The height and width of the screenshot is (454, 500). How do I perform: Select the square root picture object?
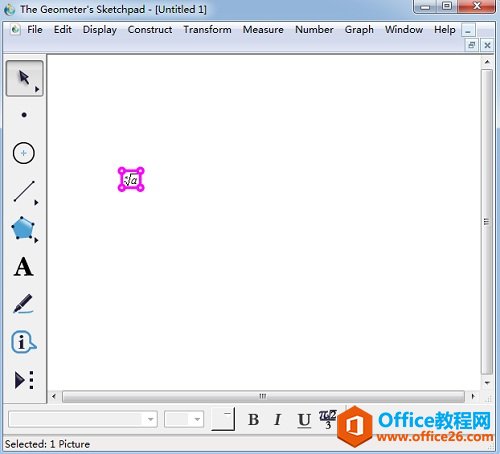pyautogui.click(x=131, y=180)
